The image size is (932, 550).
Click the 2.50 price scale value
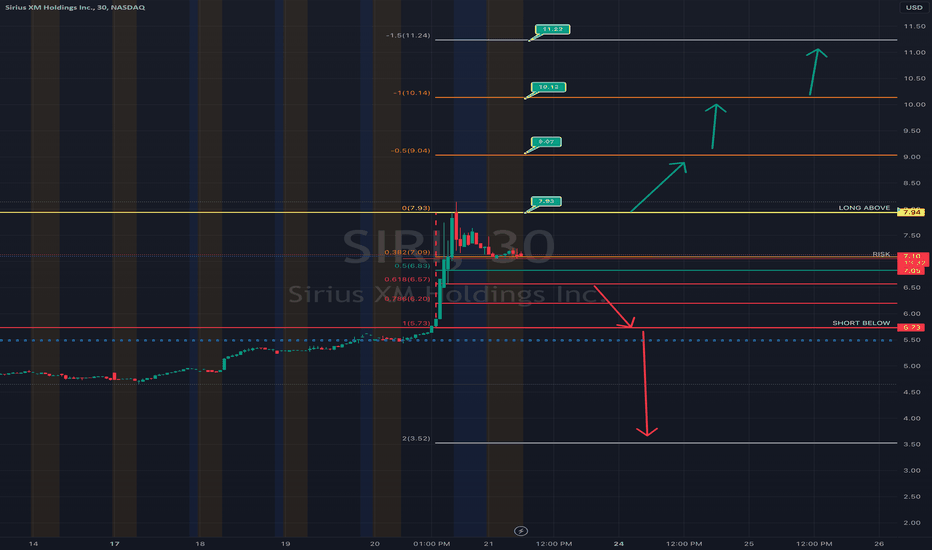tap(912, 497)
